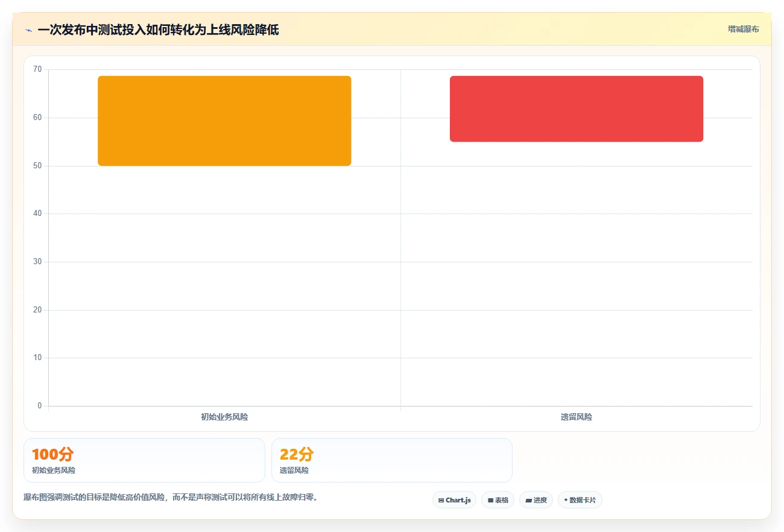This screenshot has height=532, width=784.
Task: Click the 初始业务风险 x-axis label
Action: (x=224, y=417)
